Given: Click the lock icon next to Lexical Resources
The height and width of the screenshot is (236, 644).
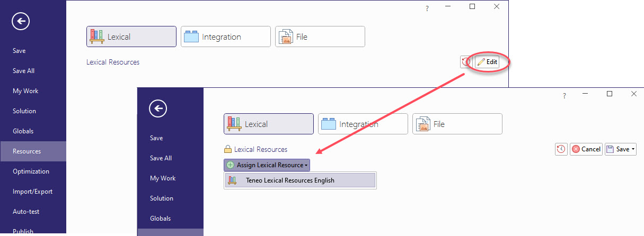Looking at the screenshot, I should [228, 149].
